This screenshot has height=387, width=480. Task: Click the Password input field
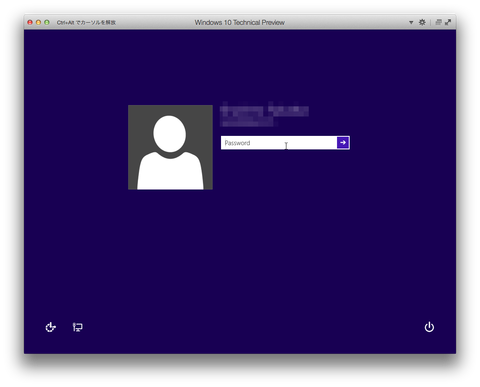click(x=279, y=143)
